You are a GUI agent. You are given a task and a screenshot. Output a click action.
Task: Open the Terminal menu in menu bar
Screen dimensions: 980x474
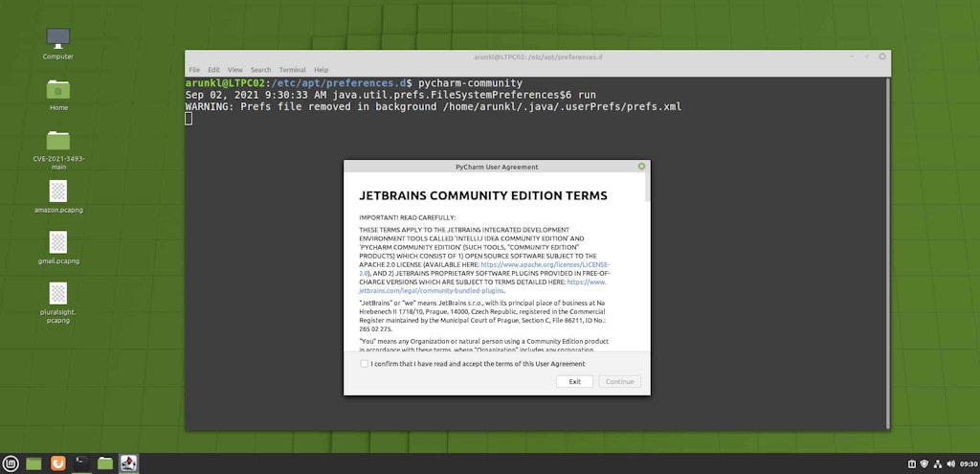click(x=293, y=69)
